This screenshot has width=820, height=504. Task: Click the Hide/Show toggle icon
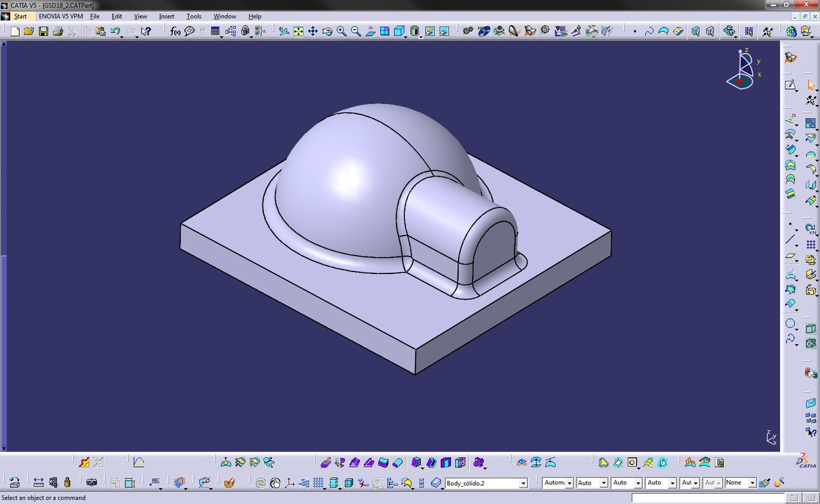(430, 31)
